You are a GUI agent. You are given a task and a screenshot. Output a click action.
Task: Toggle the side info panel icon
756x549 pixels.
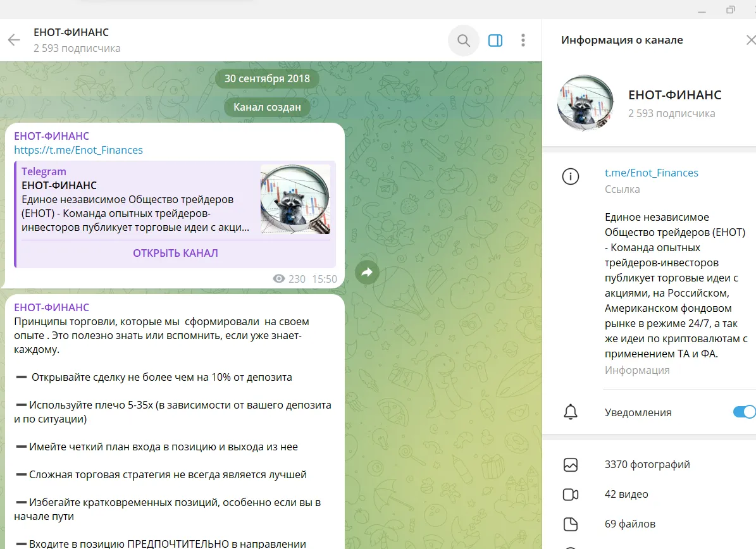(495, 40)
